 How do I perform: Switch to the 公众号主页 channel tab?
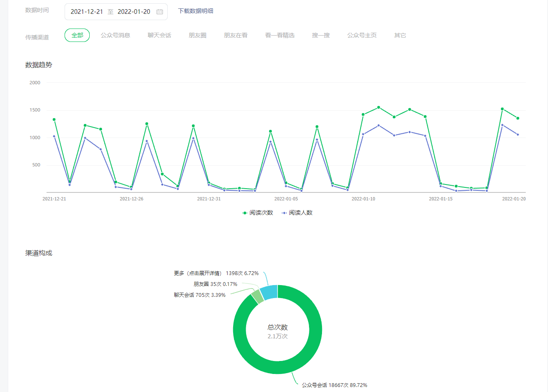[x=362, y=35]
